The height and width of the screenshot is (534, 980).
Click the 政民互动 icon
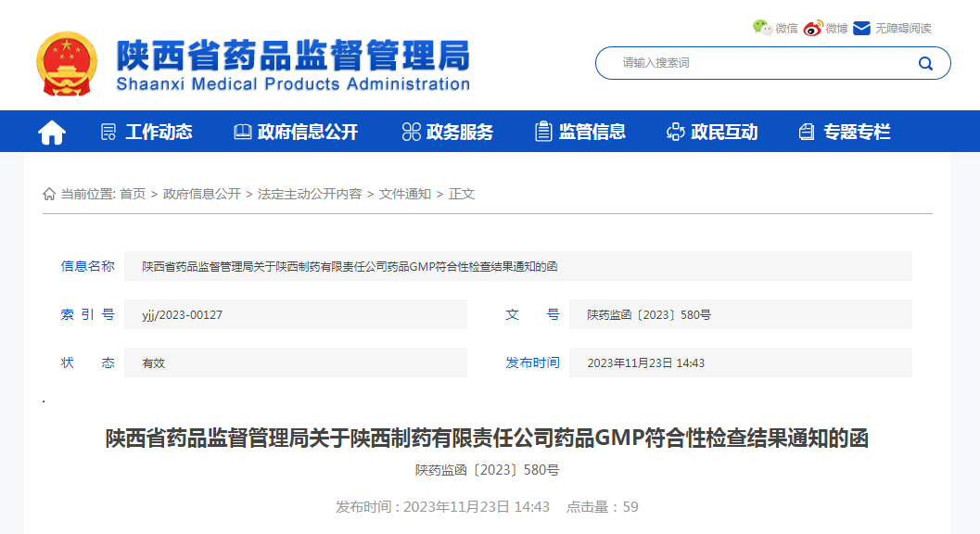click(x=676, y=132)
